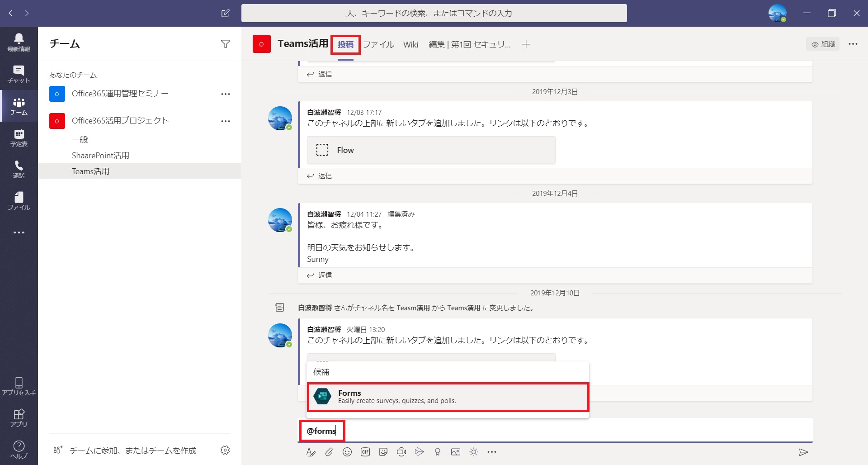
Task: Open the Activity bell icon in sidebar
Action: (19, 43)
